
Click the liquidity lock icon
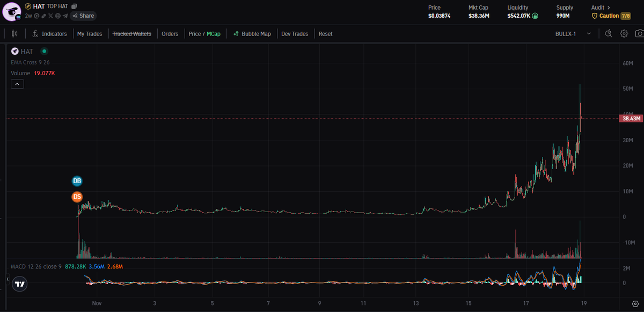pyautogui.click(x=535, y=16)
